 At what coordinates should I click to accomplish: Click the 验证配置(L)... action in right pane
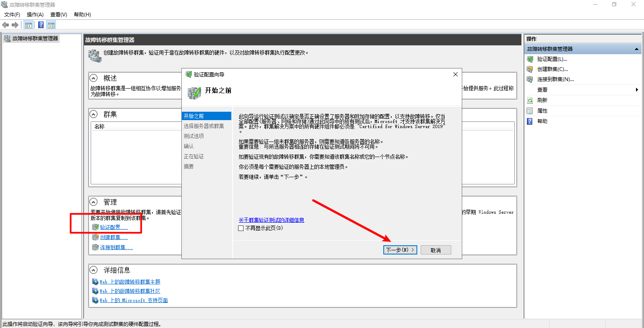click(552, 59)
